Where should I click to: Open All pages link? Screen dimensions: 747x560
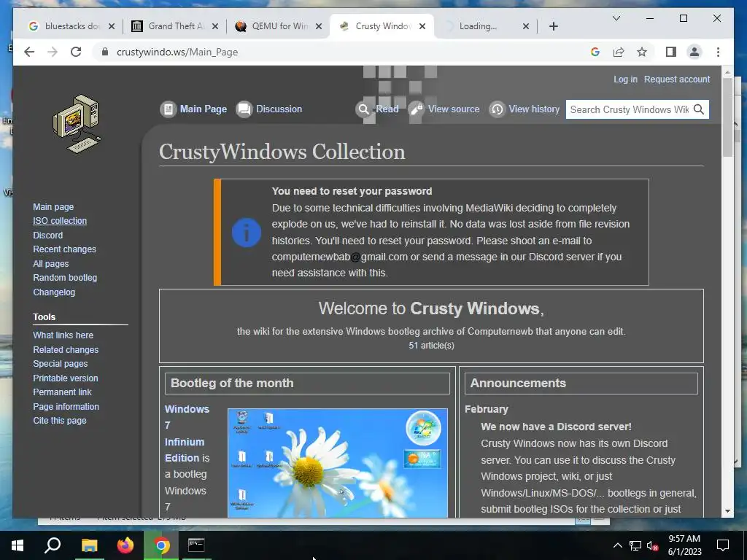(x=50, y=264)
